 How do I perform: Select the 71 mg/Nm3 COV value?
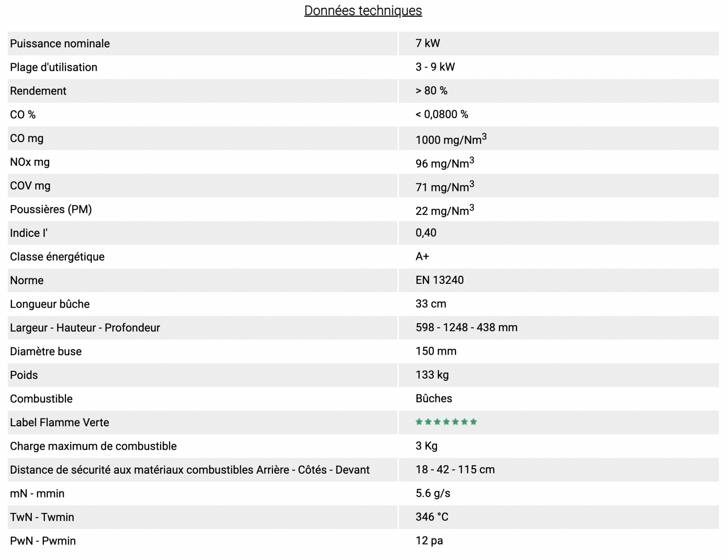445,186
